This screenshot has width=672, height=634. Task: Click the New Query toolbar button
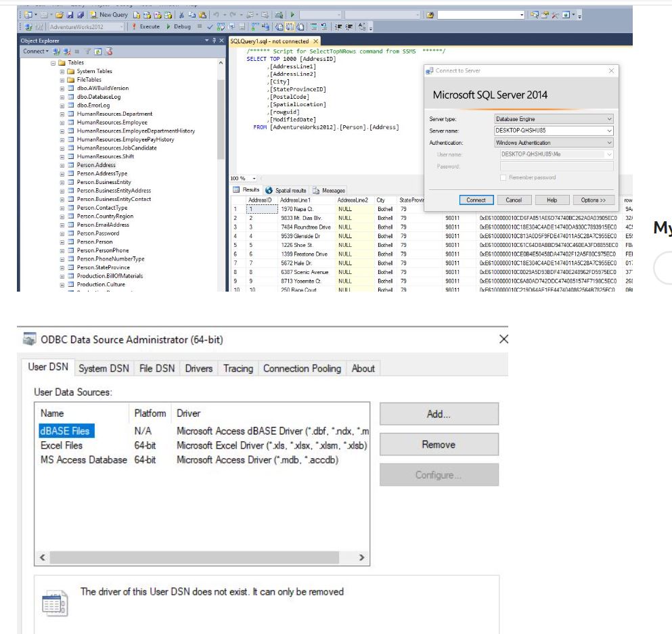(x=109, y=15)
